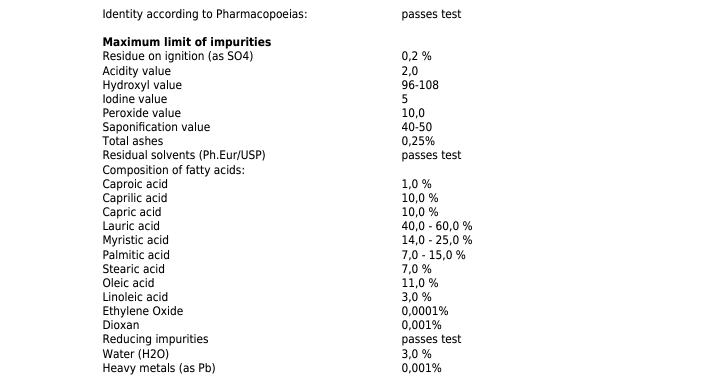Select the Hydroxyl value 96-108
The height and width of the screenshot is (382, 703).
point(420,85)
